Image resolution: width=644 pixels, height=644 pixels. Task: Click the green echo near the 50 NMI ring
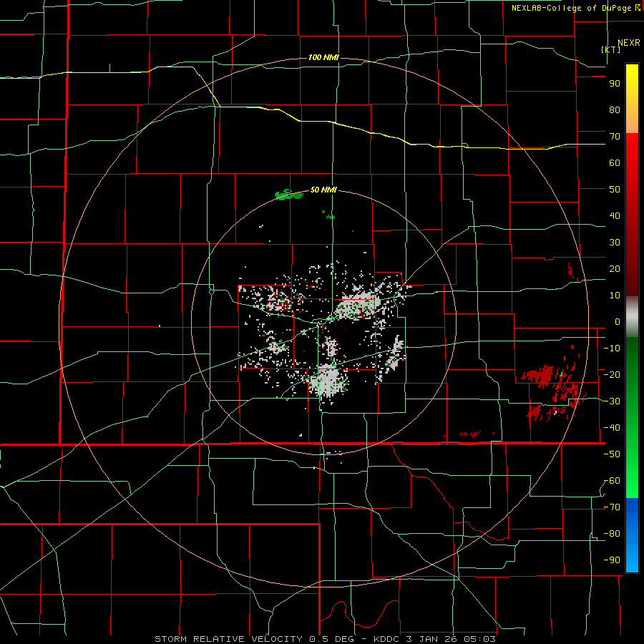[x=290, y=195]
